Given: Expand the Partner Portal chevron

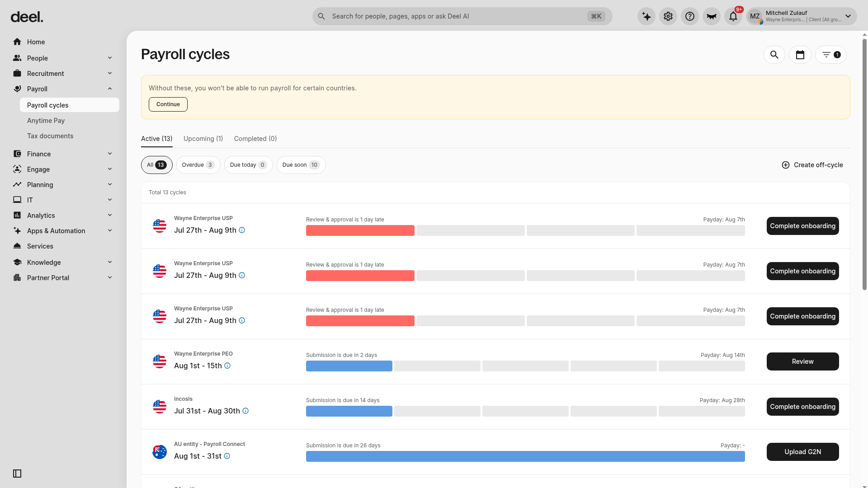Looking at the screenshot, I should [x=110, y=277].
